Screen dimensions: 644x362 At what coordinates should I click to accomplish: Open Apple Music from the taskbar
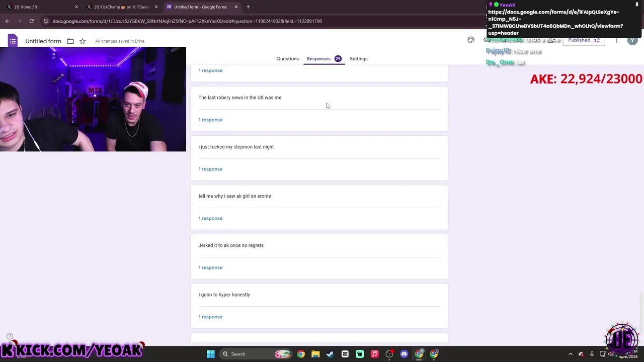374,354
